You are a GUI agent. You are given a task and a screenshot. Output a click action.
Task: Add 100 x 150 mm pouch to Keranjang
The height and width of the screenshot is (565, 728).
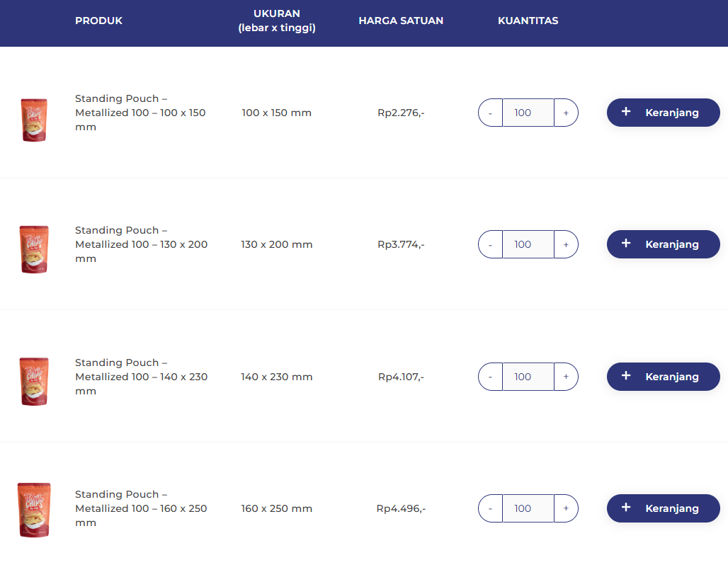(x=663, y=113)
